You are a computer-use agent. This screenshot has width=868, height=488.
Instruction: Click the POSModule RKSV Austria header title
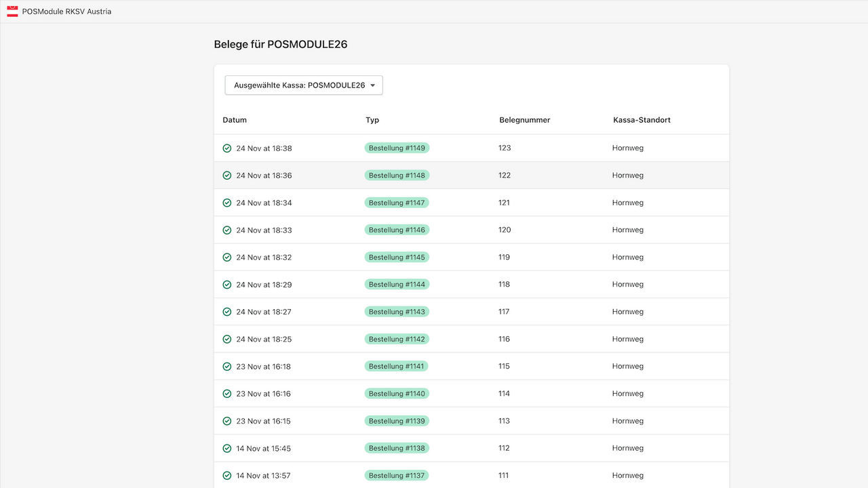click(x=66, y=11)
